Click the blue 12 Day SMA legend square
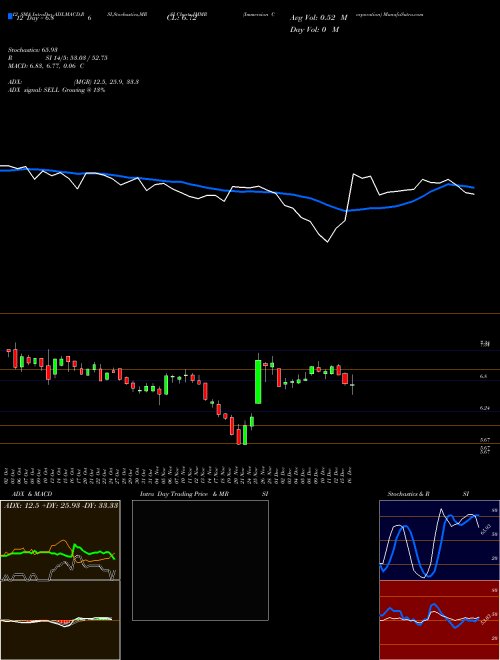The width and height of the screenshot is (500, 660). [10, 17]
